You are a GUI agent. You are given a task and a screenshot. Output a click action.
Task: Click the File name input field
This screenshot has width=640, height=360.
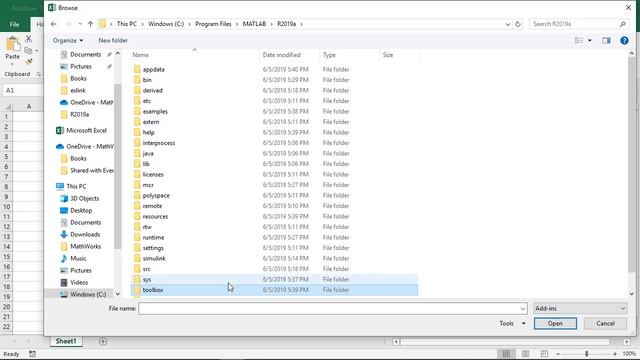tap(329, 309)
